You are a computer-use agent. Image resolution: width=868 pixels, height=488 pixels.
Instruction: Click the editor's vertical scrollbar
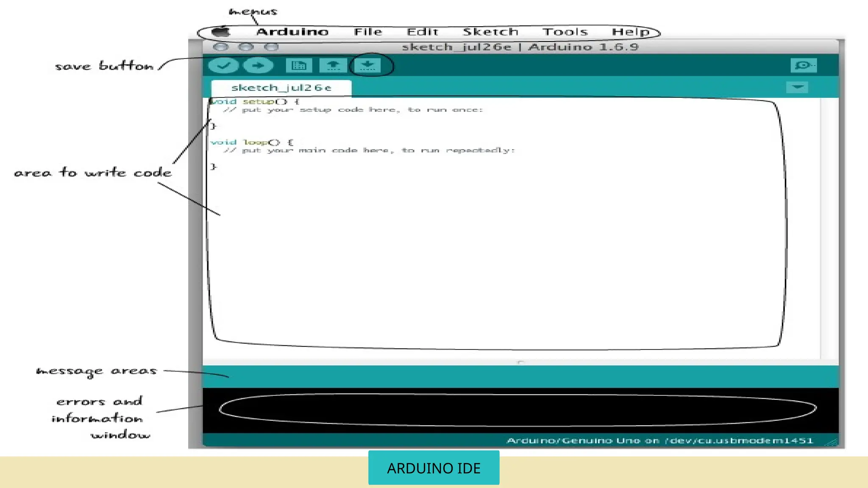(829, 228)
